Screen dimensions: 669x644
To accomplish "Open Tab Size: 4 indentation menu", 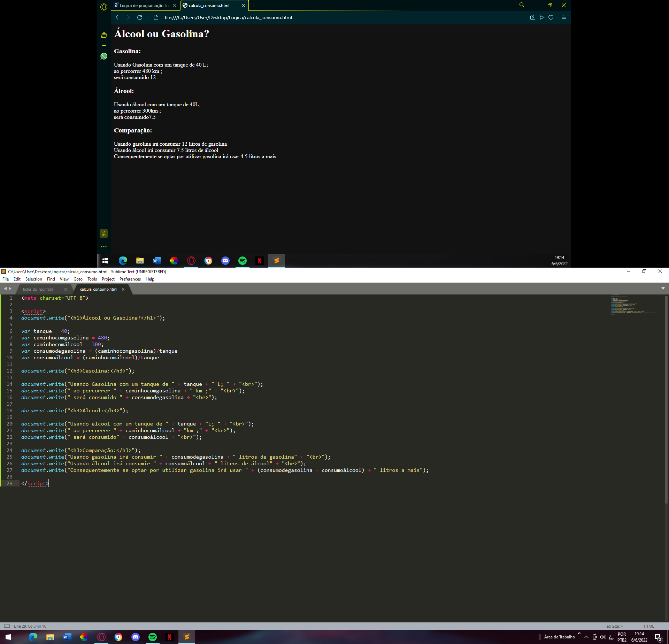I will 614,626.
